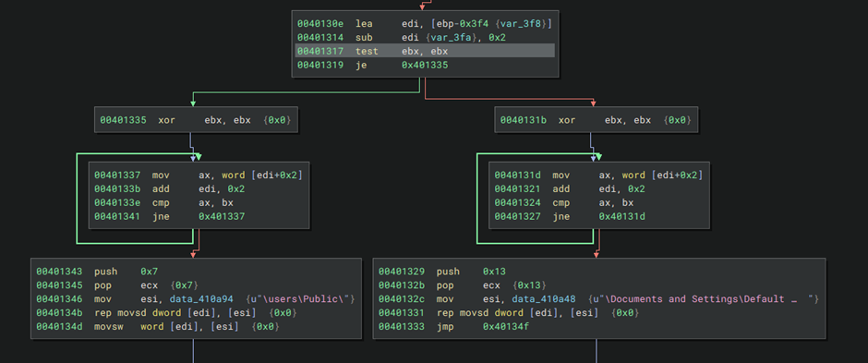Select cmp ax, bx at 0040133e
Viewport: 868px width, 363px height.
[161, 202]
